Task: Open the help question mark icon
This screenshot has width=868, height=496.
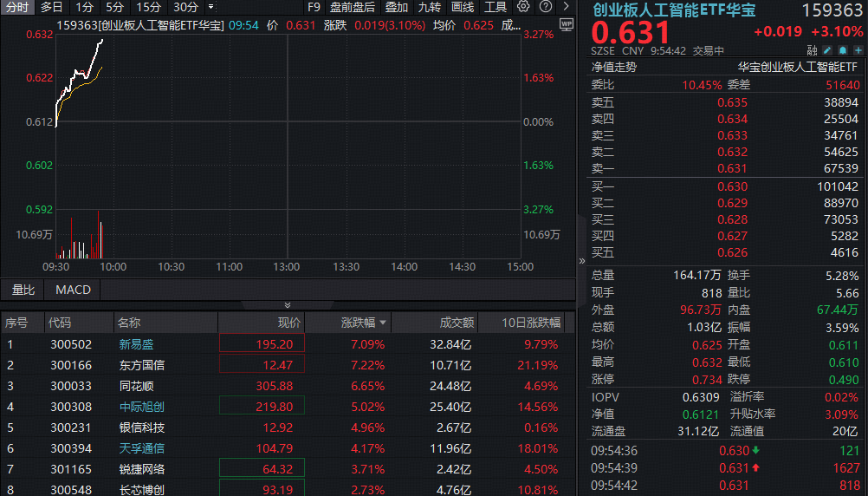Action: [x=545, y=7]
